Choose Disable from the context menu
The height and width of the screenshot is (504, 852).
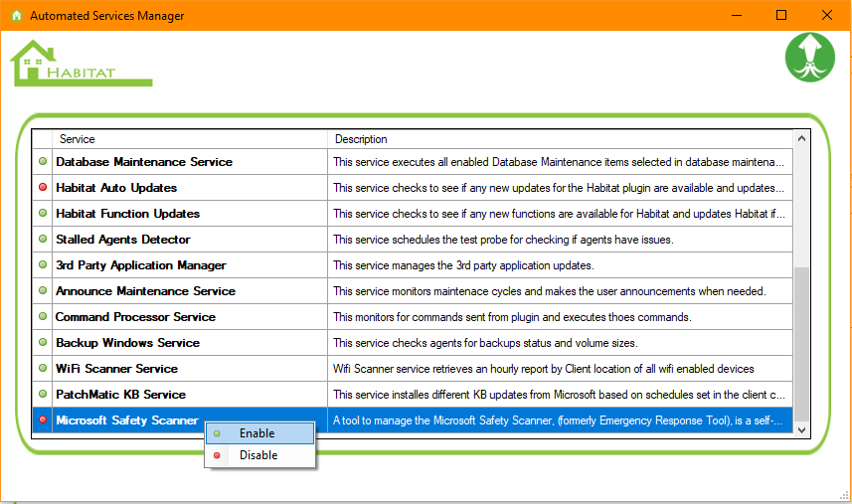pyautogui.click(x=260, y=455)
